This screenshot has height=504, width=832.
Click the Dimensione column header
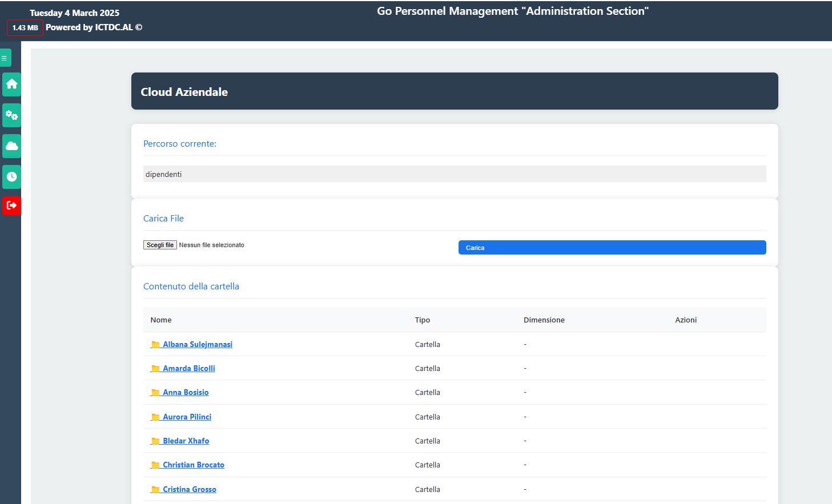[x=544, y=320]
